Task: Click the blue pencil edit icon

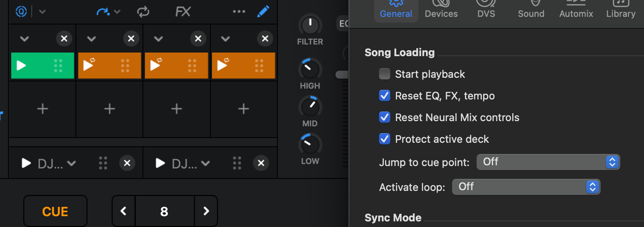Action: (x=263, y=12)
